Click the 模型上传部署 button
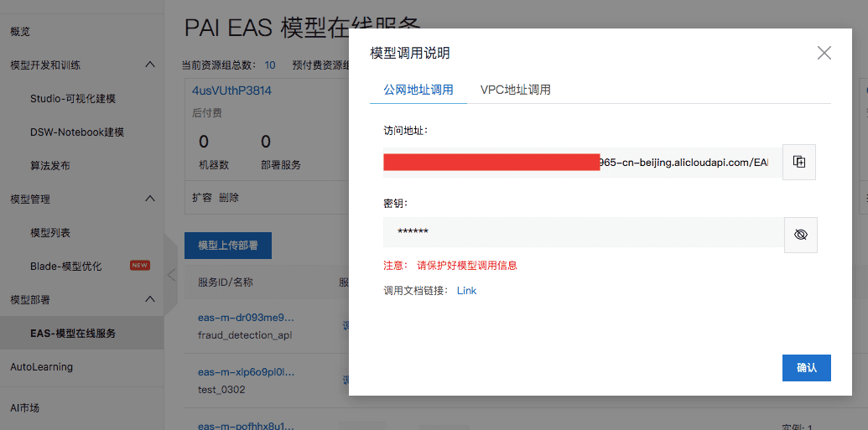This screenshot has height=430, width=868. pyautogui.click(x=228, y=246)
